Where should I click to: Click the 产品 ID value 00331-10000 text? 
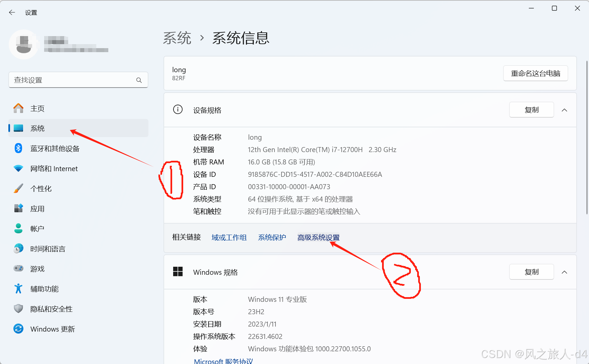pos(289,187)
